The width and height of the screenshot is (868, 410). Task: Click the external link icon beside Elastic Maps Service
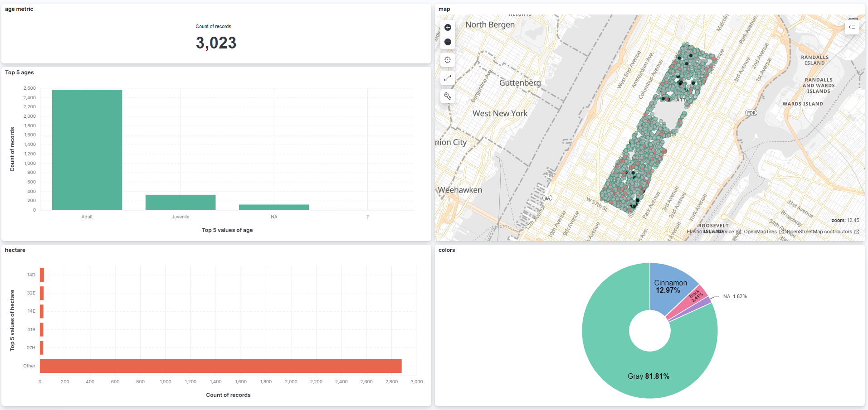click(738, 232)
